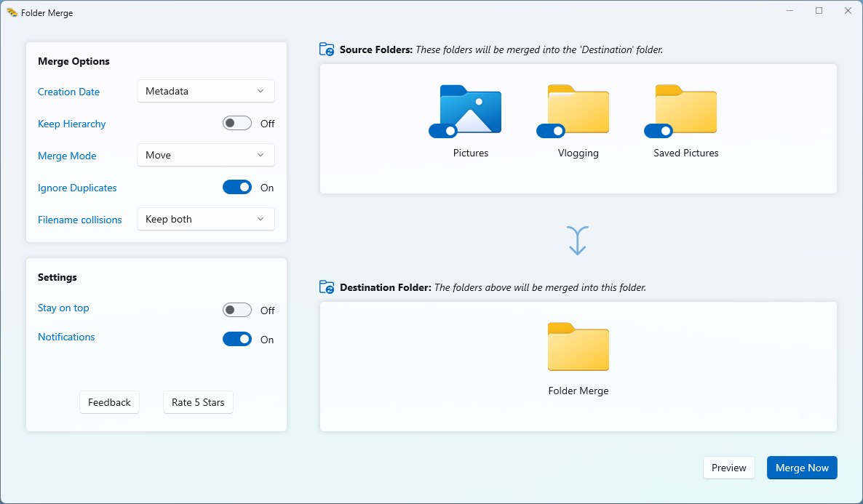863x504 pixels.
Task: Turn off the Notifications toggle
Action: pyautogui.click(x=237, y=338)
